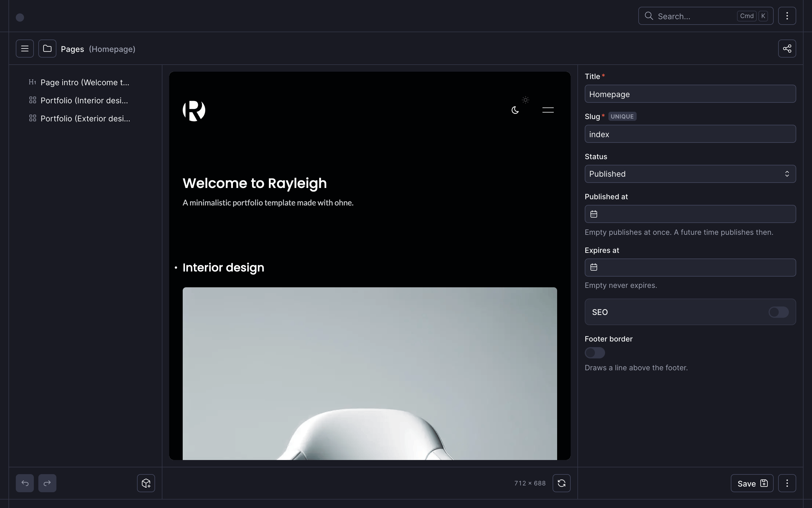This screenshot has height=508, width=812.
Task: Click the search magnifier icon
Action: pos(649,16)
